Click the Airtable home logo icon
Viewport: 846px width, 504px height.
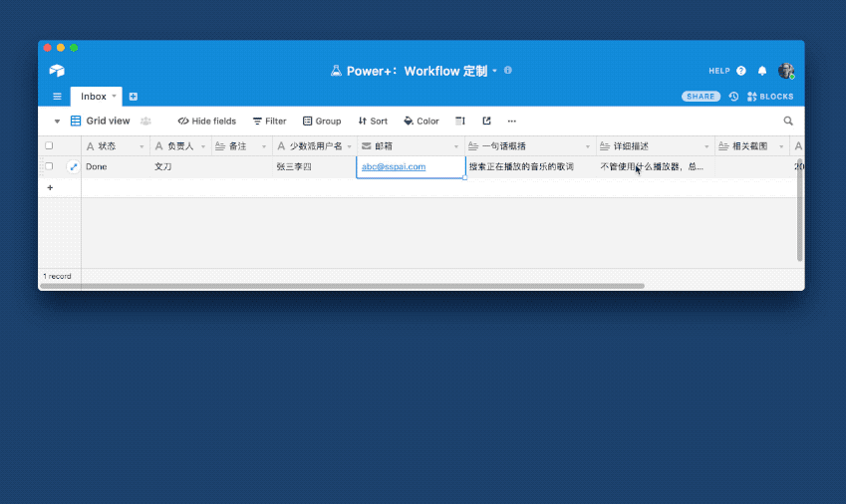point(57,71)
